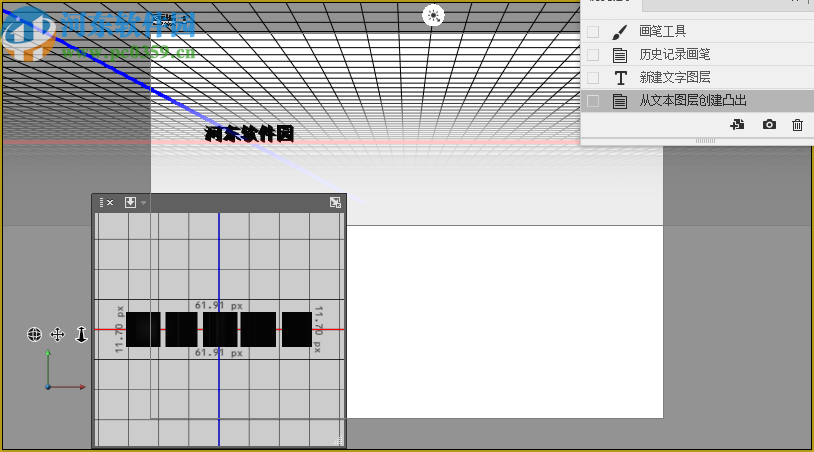
Task: Select the 画笔工具 history state
Action: 697,32
